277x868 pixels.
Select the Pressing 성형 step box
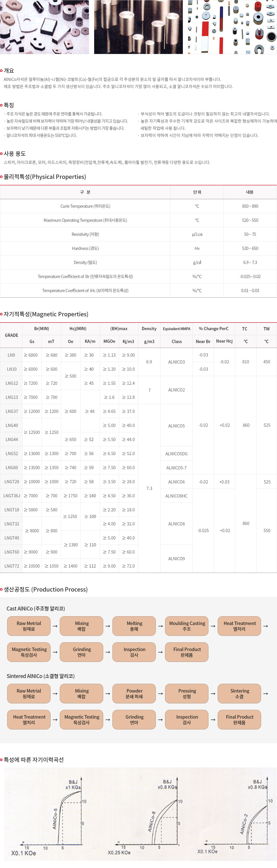pyautogui.click(x=187, y=693)
